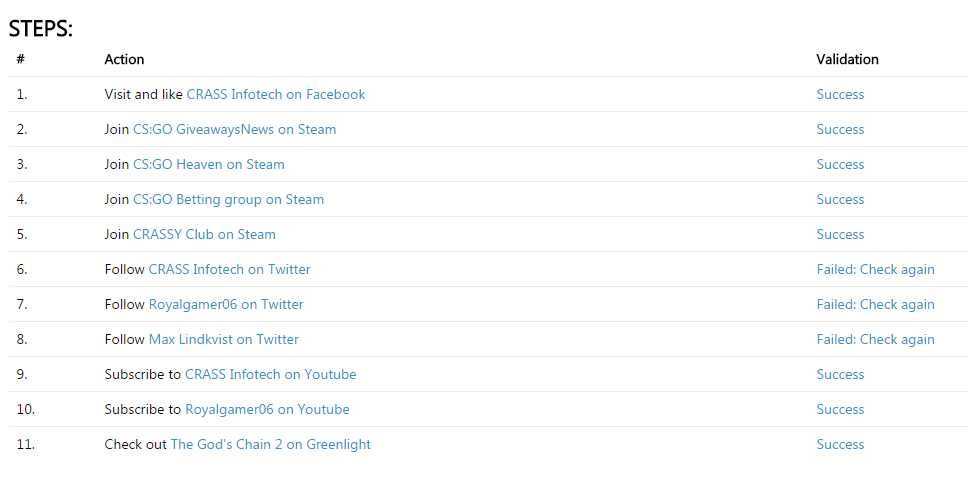Open the CRASS Infotech on Youtube link

click(x=270, y=374)
